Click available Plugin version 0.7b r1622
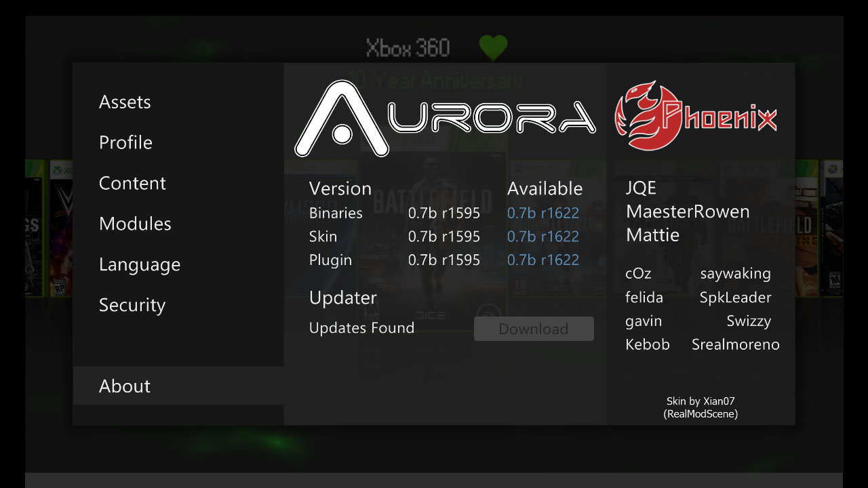 click(x=543, y=260)
